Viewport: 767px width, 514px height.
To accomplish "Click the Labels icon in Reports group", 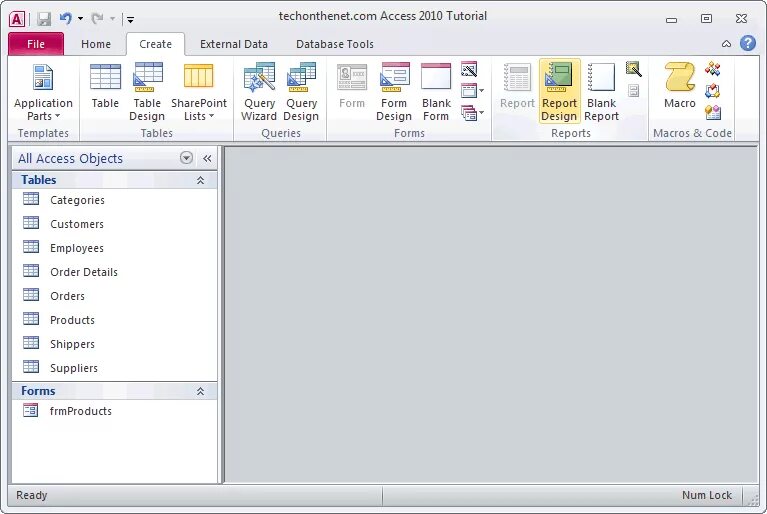I will pyautogui.click(x=633, y=90).
